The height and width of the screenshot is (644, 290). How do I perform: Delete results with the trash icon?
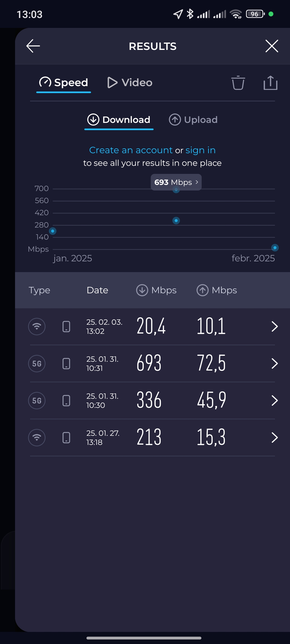click(x=238, y=83)
